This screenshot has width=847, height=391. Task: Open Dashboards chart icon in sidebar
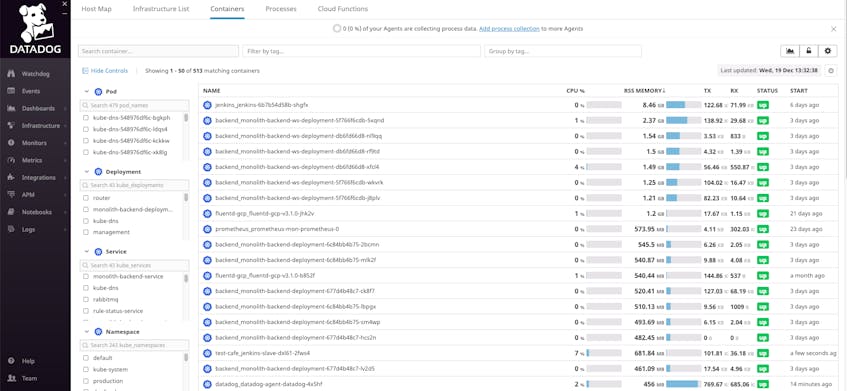pyautogui.click(x=11, y=109)
